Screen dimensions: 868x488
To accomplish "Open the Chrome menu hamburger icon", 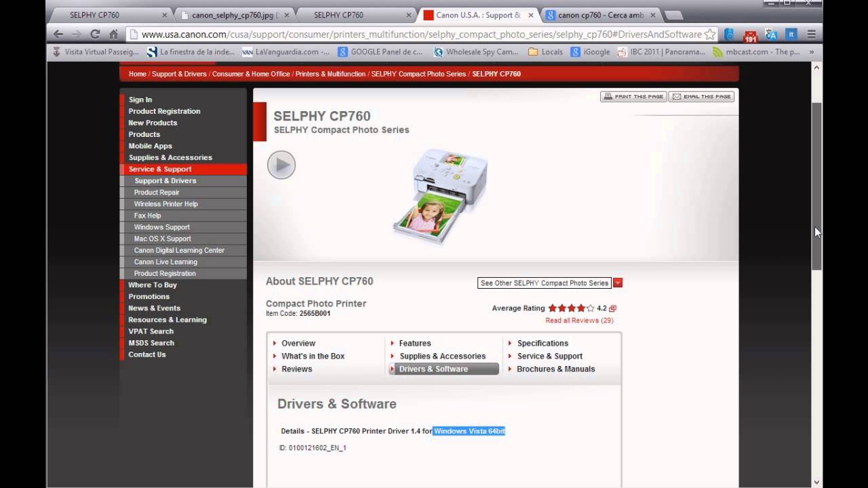I will click(811, 35).
